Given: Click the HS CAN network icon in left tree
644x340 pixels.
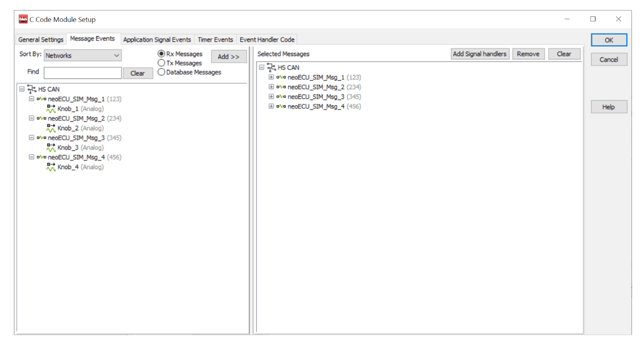Looking at the screenshot, I should [32, 89].
